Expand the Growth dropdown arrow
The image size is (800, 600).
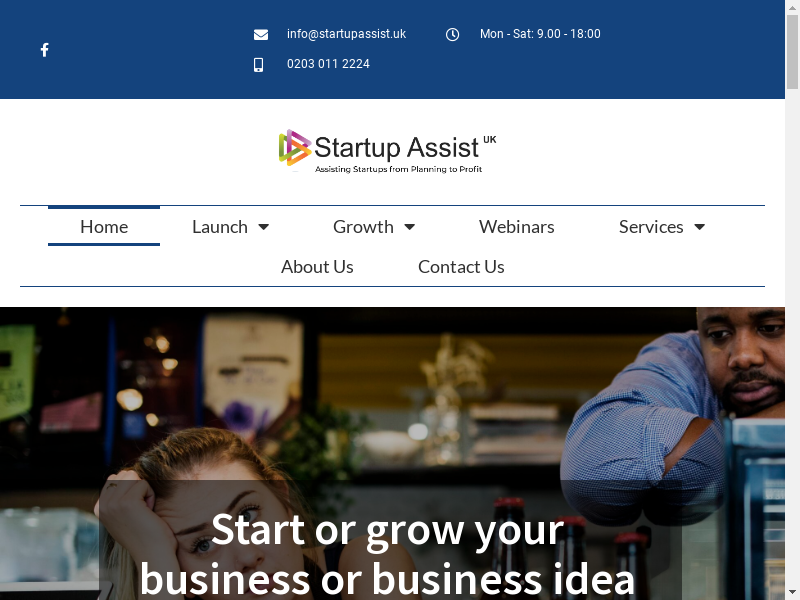tap(410, 227)
